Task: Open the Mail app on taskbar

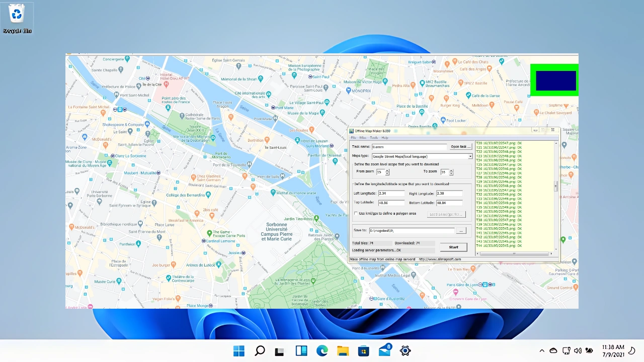Action: [x=385, y=350]
